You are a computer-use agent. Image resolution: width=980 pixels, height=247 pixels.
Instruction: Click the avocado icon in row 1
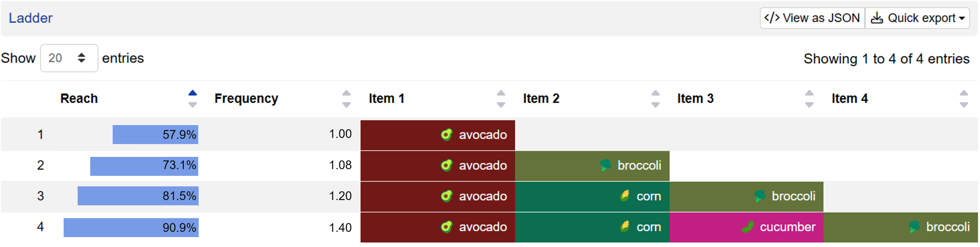click(446, 134)
